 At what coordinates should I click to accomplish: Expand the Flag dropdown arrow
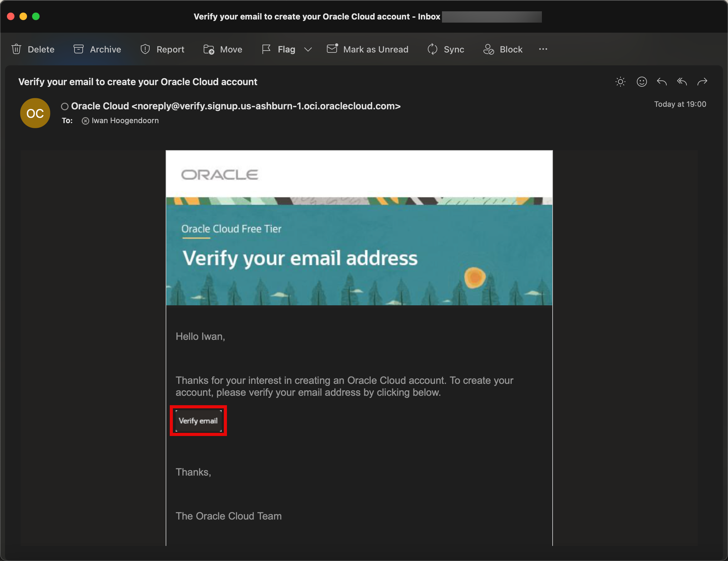308,49
